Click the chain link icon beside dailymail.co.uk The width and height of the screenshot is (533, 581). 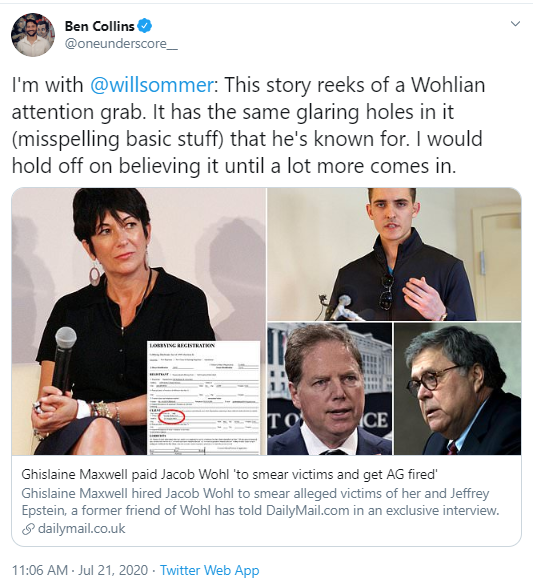[x=29, y=529]
